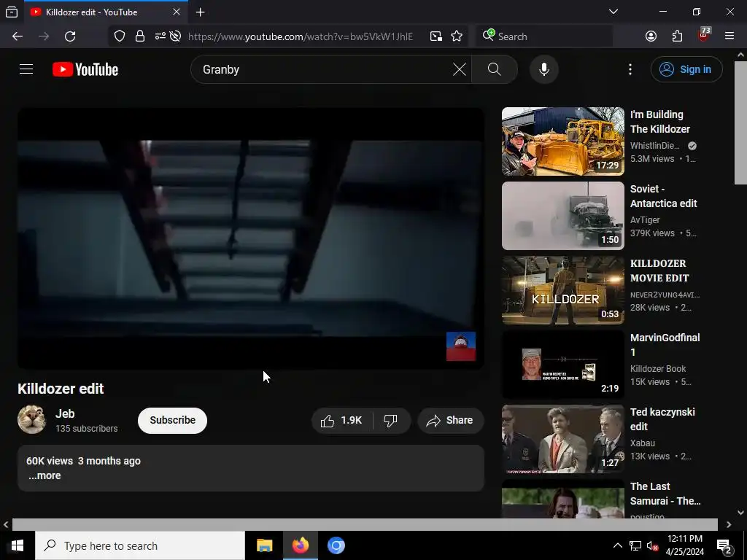The height and width of the screenshot is (560, 747).
Task: Open the AvTiger channel name
Action: click(645, 220)
